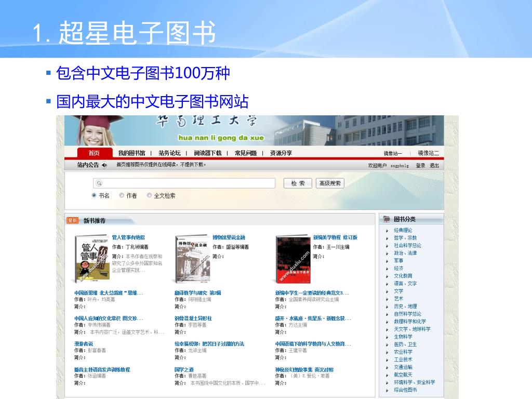The width and height of the screenshot is (532, 399).
Task: Click the magnifier icon in search box
Action: [99, 183]
